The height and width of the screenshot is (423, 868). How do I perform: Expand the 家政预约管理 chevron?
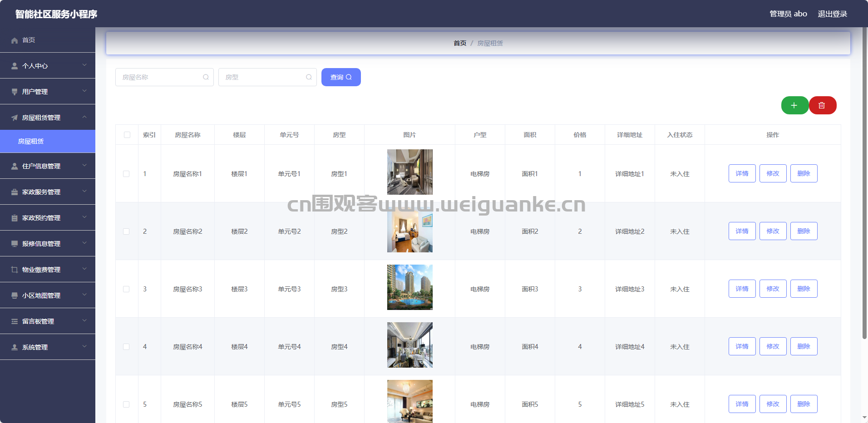(84, 217)
